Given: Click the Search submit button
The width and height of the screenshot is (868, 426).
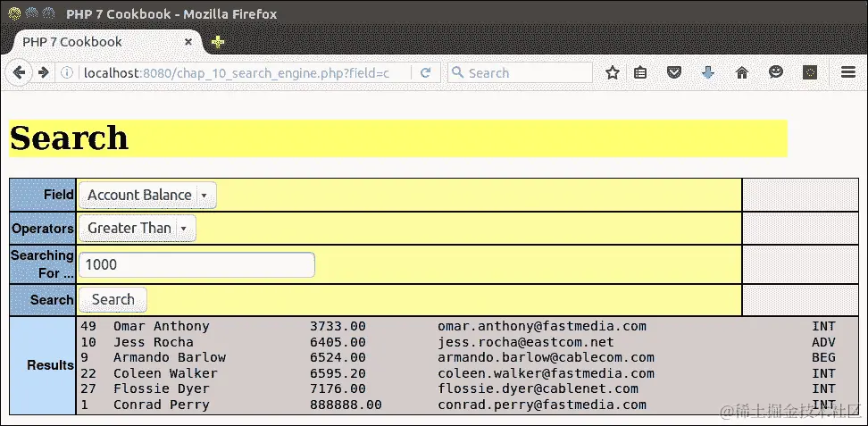Looking at the screenshot, I should tap(113, 300).
